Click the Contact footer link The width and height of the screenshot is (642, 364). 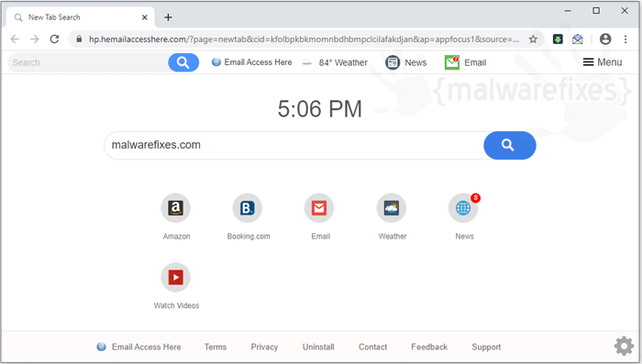[372, 347]
